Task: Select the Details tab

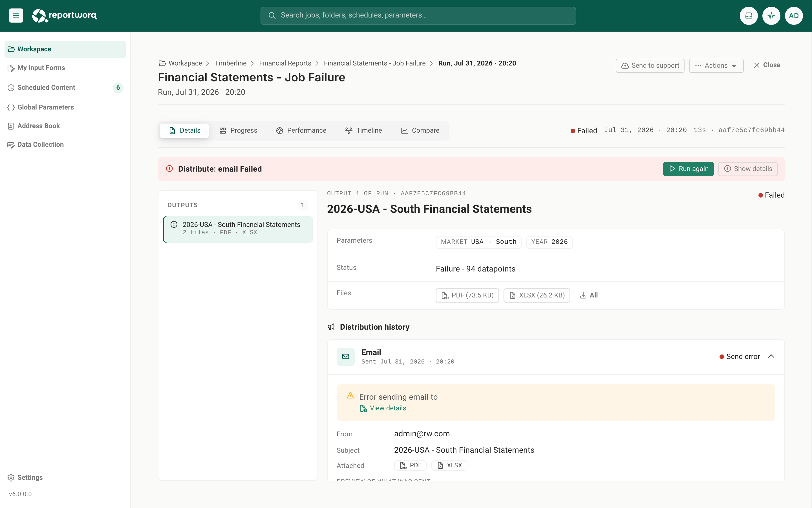Action: pyautogui.click(x=184, y=131)
